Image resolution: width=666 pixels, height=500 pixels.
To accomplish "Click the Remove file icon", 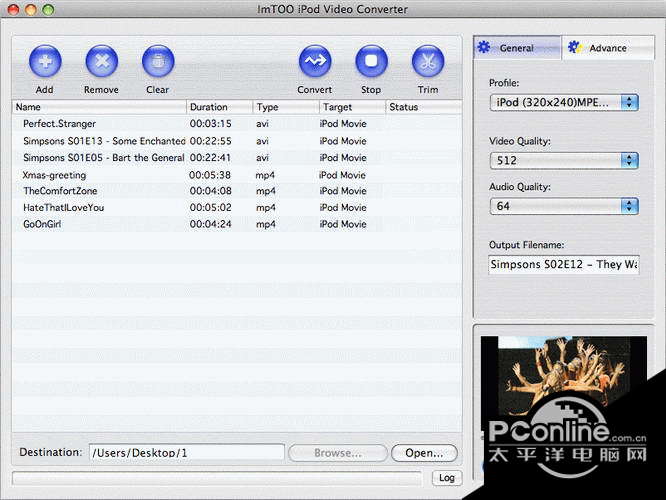I will [x=102, y=61].
